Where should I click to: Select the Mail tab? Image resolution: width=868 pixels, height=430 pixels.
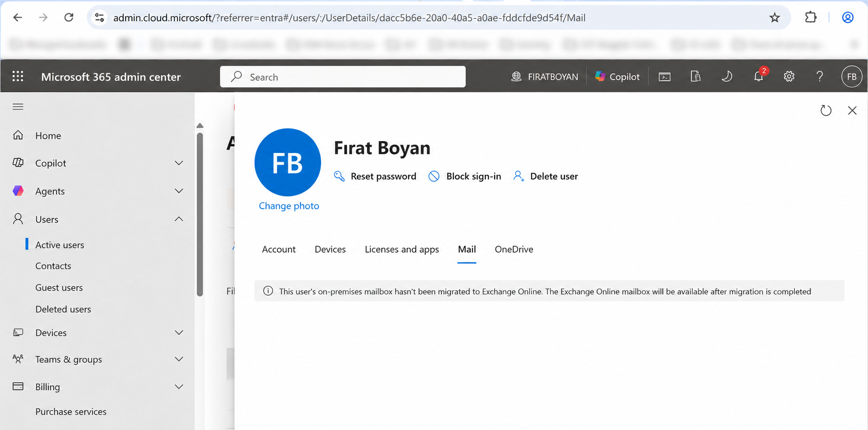tap(466, 249)
